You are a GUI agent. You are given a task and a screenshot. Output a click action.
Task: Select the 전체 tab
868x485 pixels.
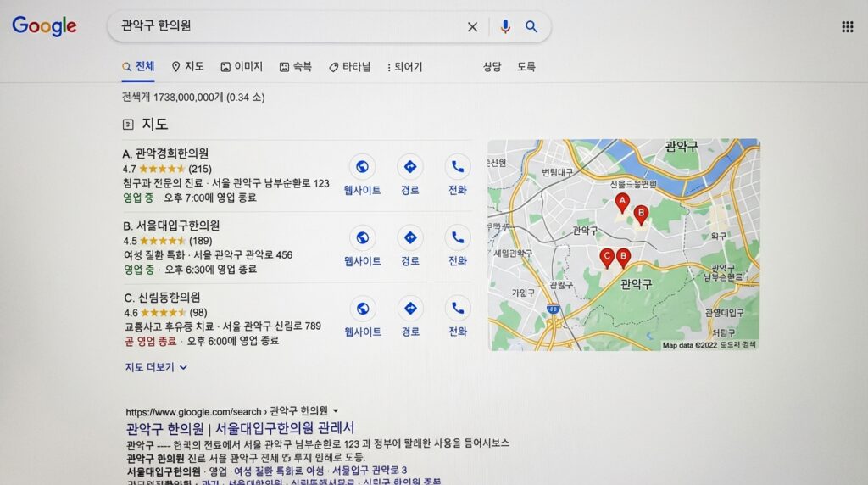[x=138, y=67]
